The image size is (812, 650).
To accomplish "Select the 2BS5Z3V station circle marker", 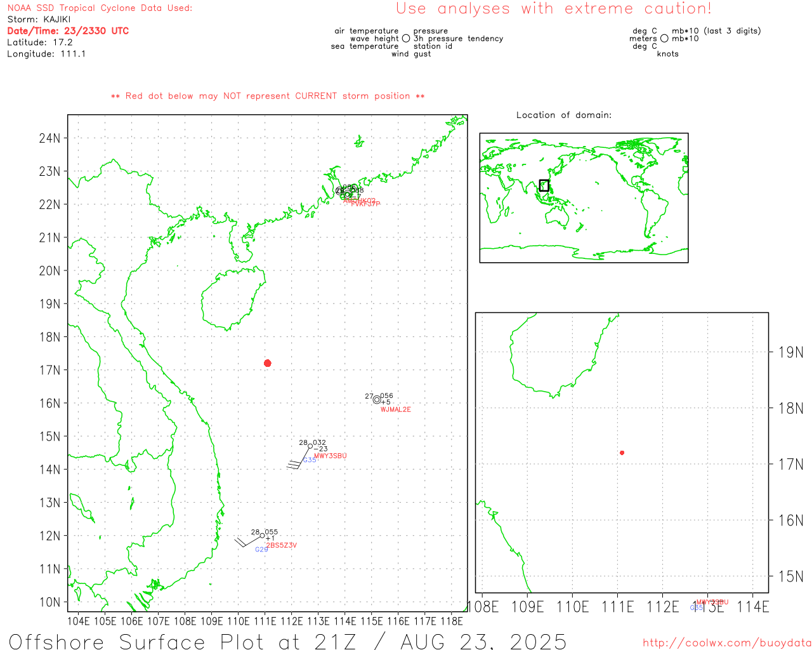I will coord(263,536).
